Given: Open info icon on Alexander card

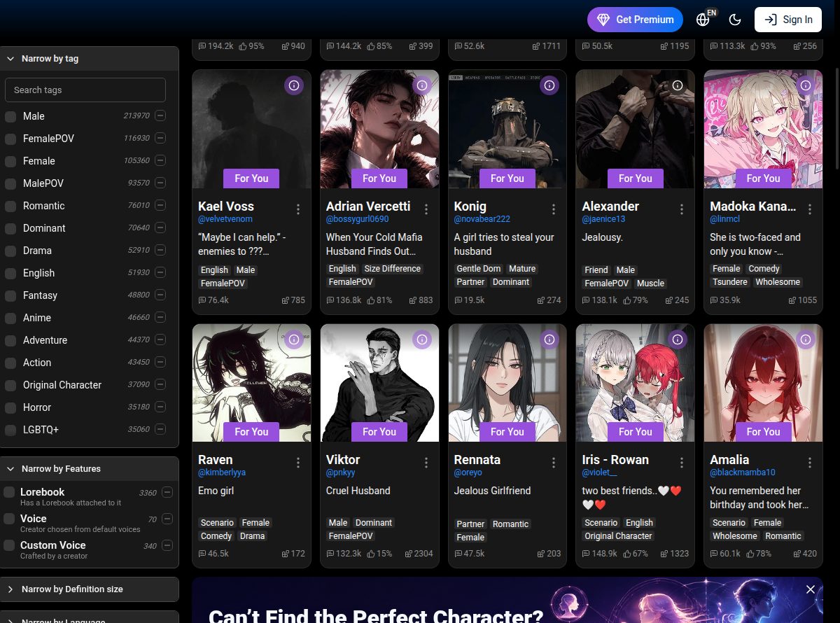Looking at the screenshot, I should [678, 85].
